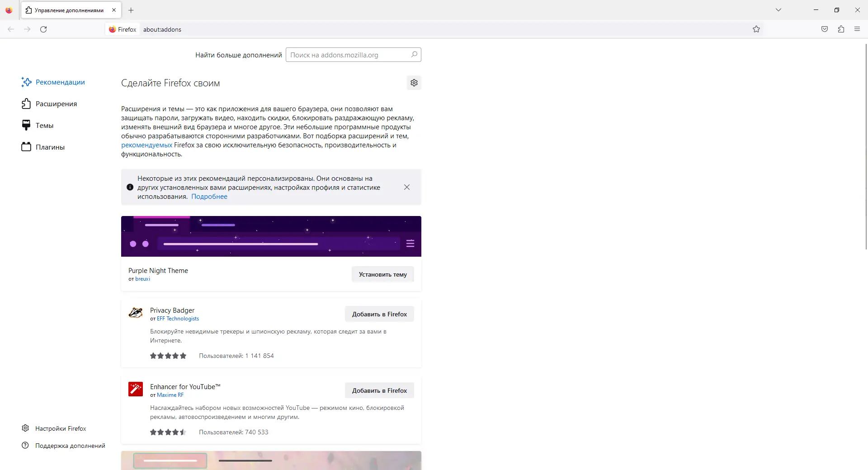The image size is (868, 470).
Task: Open a new tab with the plus button
Action: pyautogui.click(x=131, y=10)
